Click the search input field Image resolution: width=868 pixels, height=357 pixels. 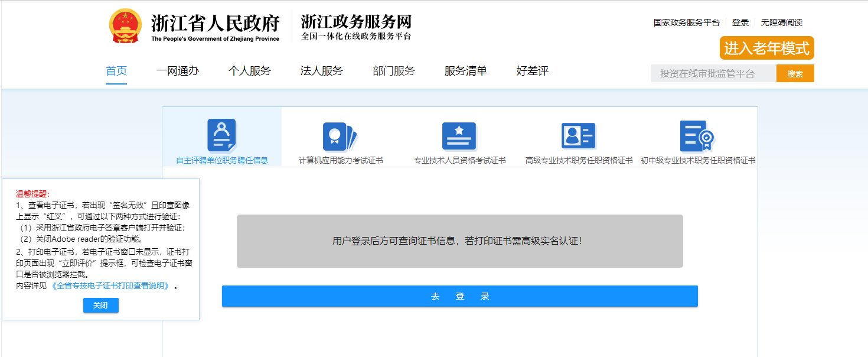click(x=713, y=74)
